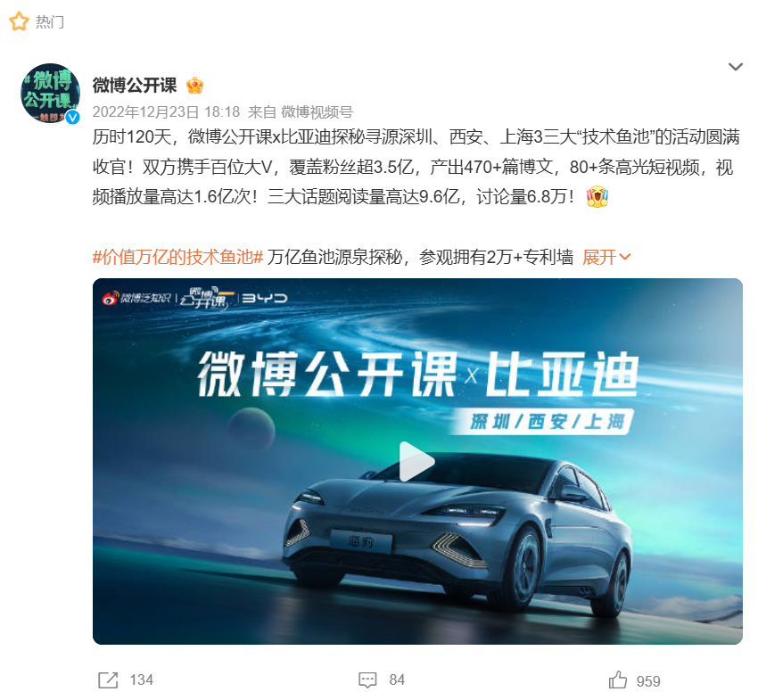Click the 热门 label at top
This screenshot has height=700, width=758.
click(x=50, y=21)
